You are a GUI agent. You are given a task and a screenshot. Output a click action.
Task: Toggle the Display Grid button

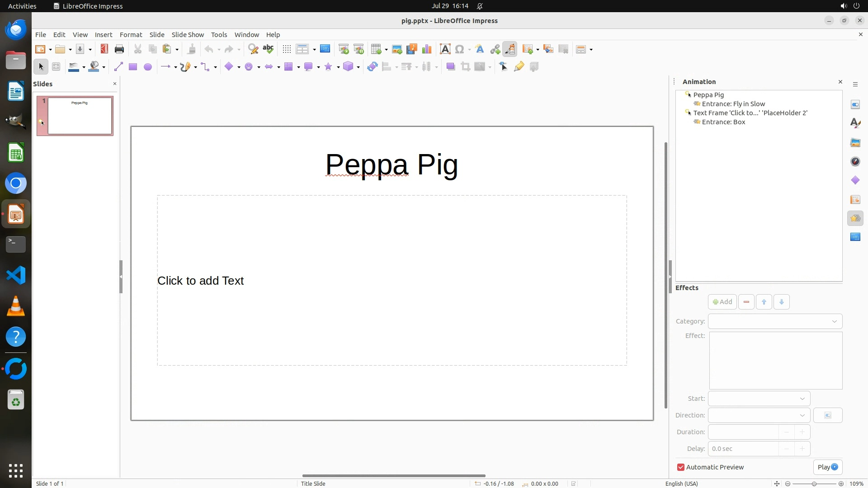(287, 49)
